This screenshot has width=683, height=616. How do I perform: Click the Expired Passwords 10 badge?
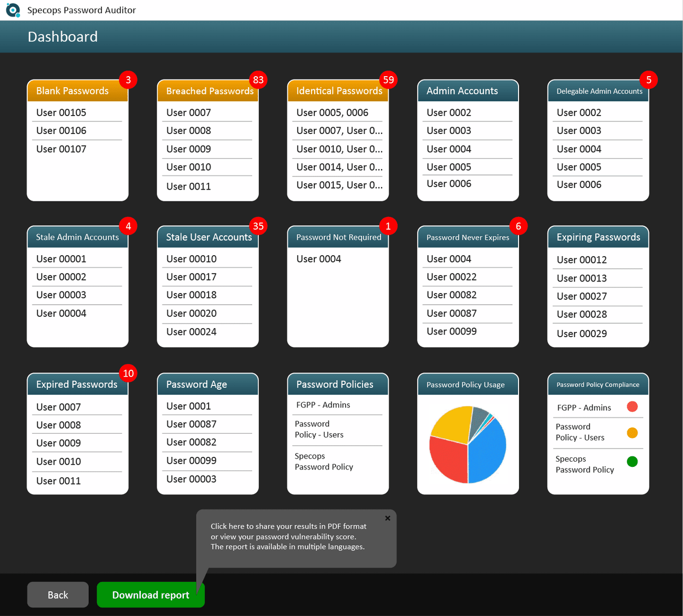tap(128, 373)
